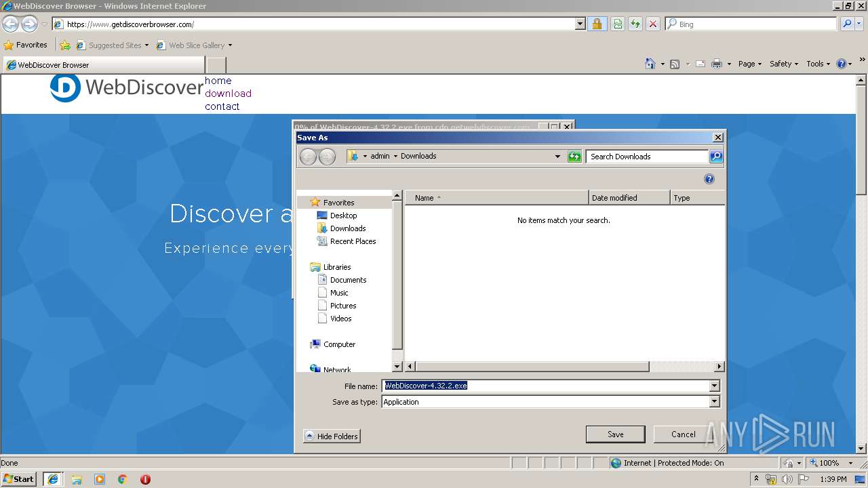Open the zoom level 100% dropdown

pyautogui.click(x=850, y=463)
